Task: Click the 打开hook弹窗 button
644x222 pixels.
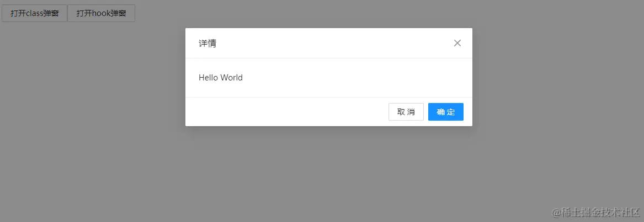Action: tap(101, 13)
